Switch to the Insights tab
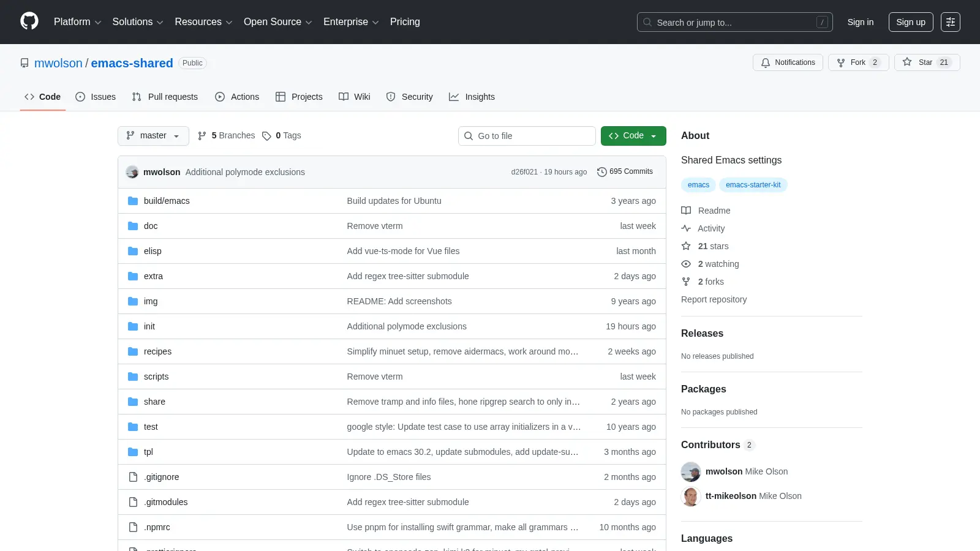The height and width of the screenshot is (551, 980). [x=472, y=97]
